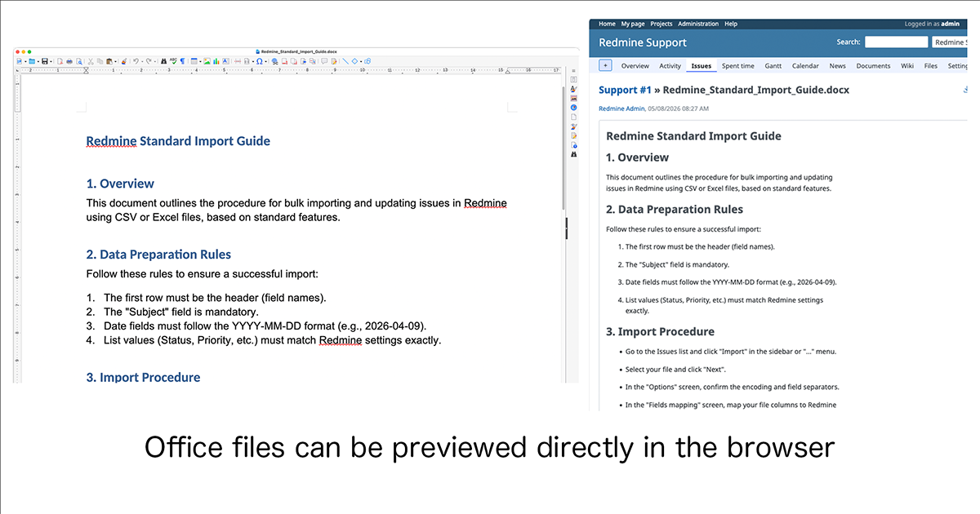
Task: Click the plus new object button in Redmine
Action: click(x=605, y=66)
